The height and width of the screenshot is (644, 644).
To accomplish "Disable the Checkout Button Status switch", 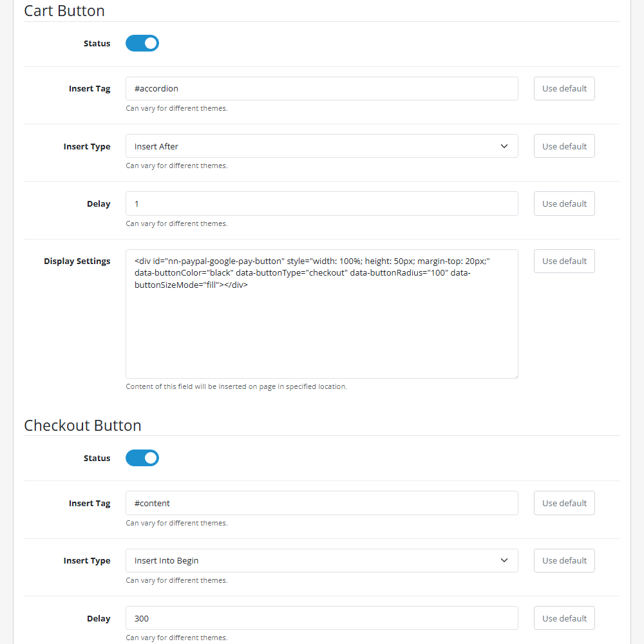I will tap(142, 458).
